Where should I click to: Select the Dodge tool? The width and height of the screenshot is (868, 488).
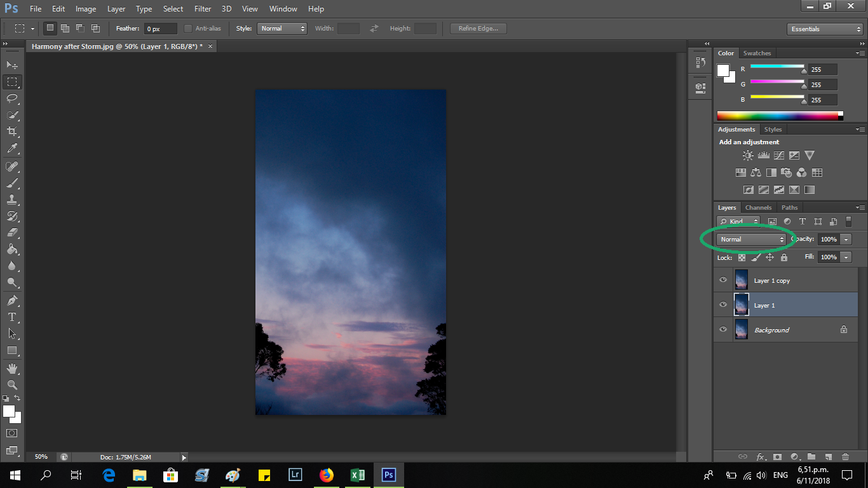[12, 282]
